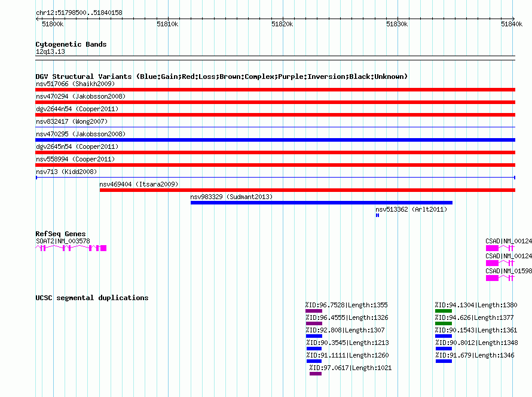The image size is (532, 397).
Task: Click purple duplication bar %ID:96.7528 Length:1355
Action: tap(313, 311)
